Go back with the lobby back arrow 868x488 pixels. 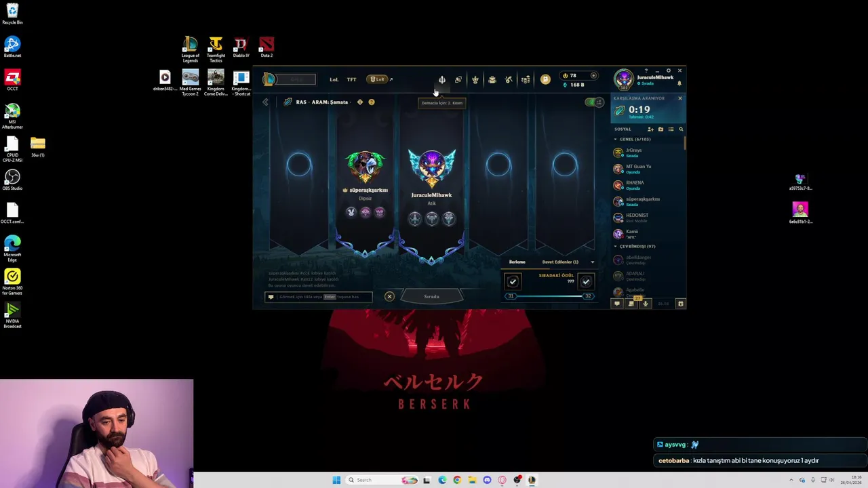coord(265,102)
